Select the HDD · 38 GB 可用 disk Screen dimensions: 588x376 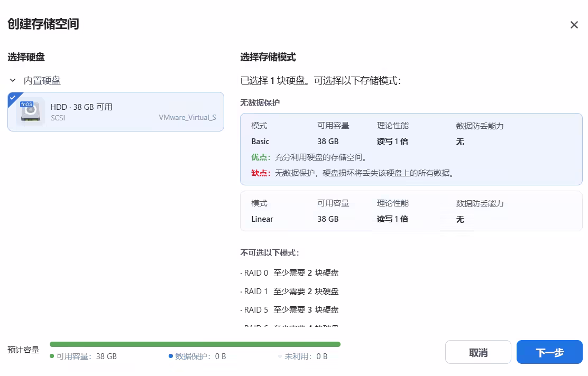click(x=115, y=111)
